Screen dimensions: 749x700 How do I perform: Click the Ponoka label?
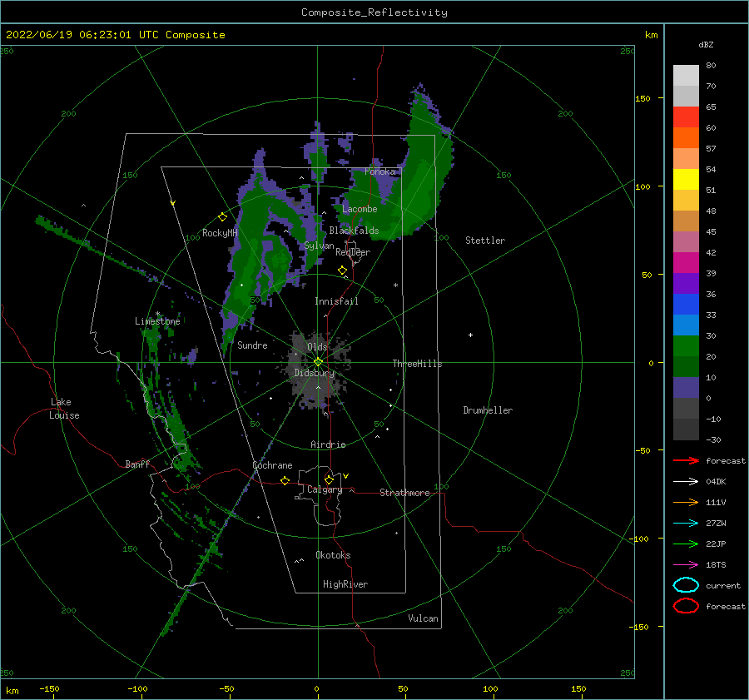379,171
